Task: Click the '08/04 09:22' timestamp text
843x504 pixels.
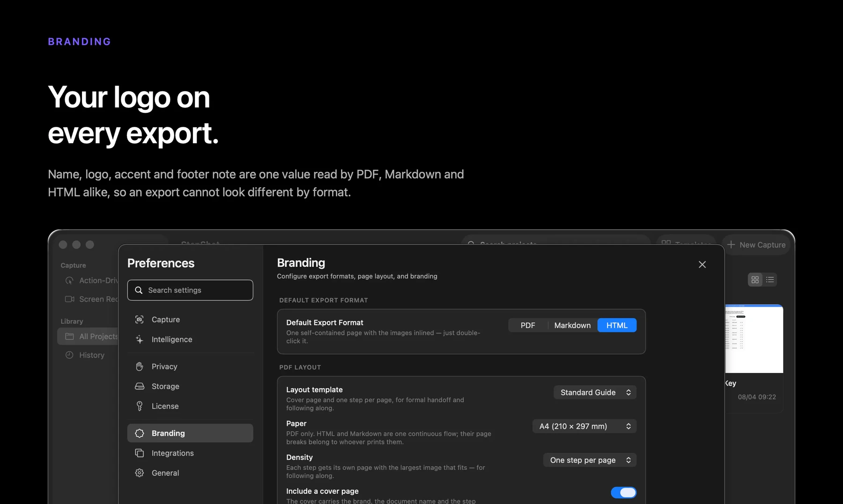Action: coord(757,397)
